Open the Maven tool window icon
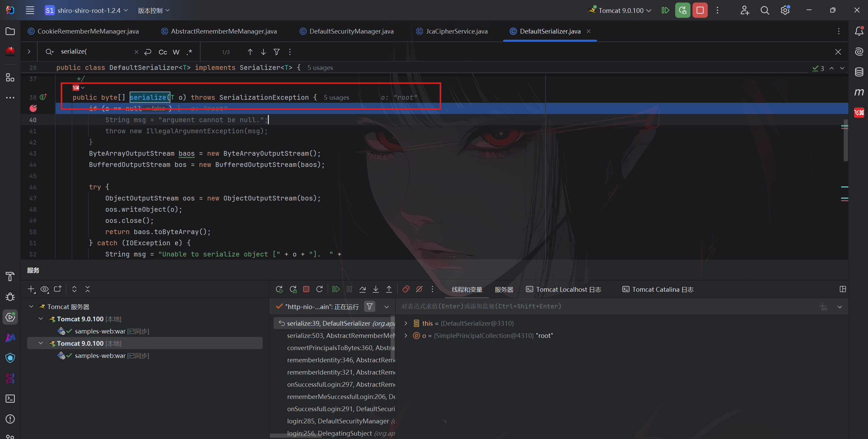This screenshot has height=439, width=868. tap(859, 92)
